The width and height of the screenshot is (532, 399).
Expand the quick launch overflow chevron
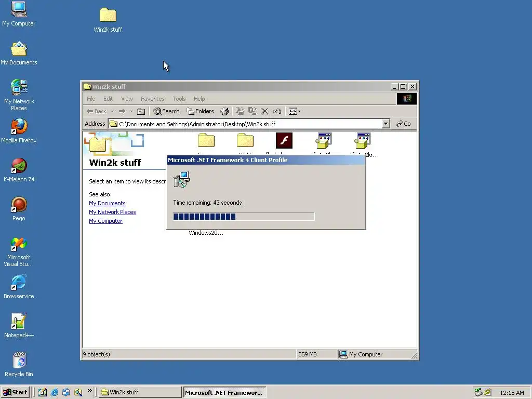pyautogui.click(x=89, y=391)
